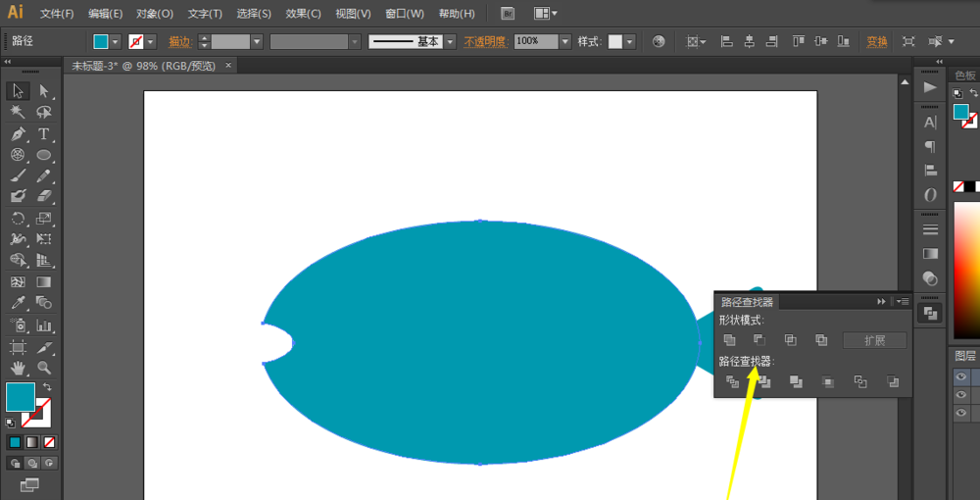Viewport: 980px width, 500px height.
Task: Open graphic style 样式 dropdown
Action: pos(629,42)
